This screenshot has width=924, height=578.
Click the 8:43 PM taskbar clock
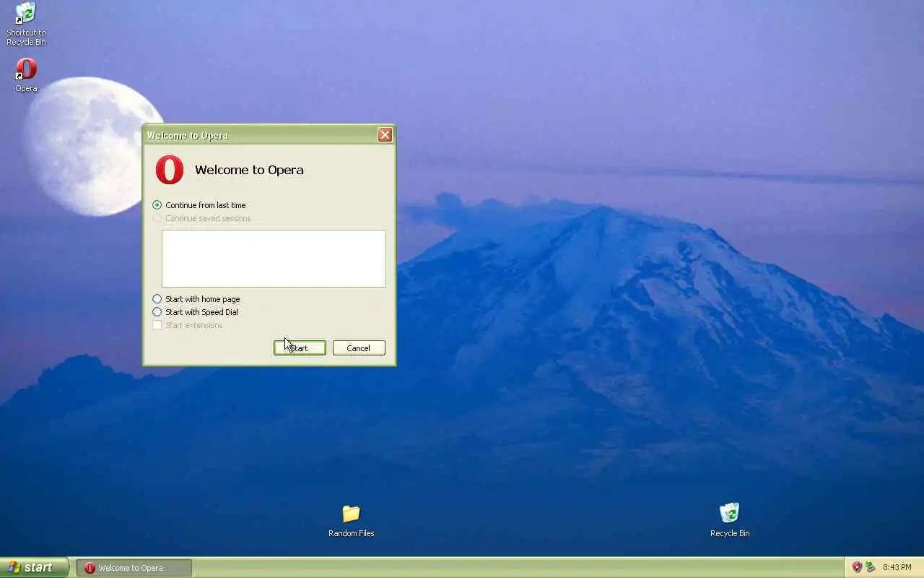[897, 567]
